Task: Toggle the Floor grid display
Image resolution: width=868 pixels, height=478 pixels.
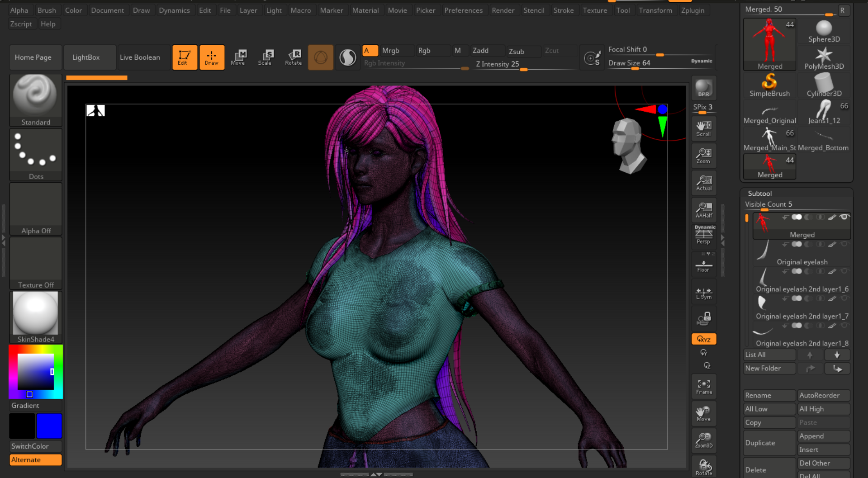Action: click(x=703, y=264)
